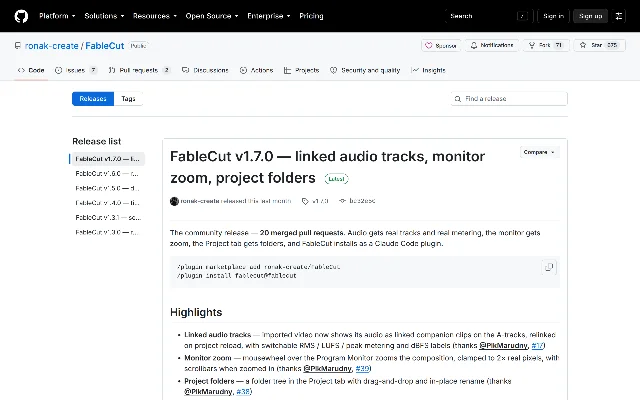This screenshot has height=400, width=640.
Task: Copy the plugin install commands
Action: click(x=549, y=267)
